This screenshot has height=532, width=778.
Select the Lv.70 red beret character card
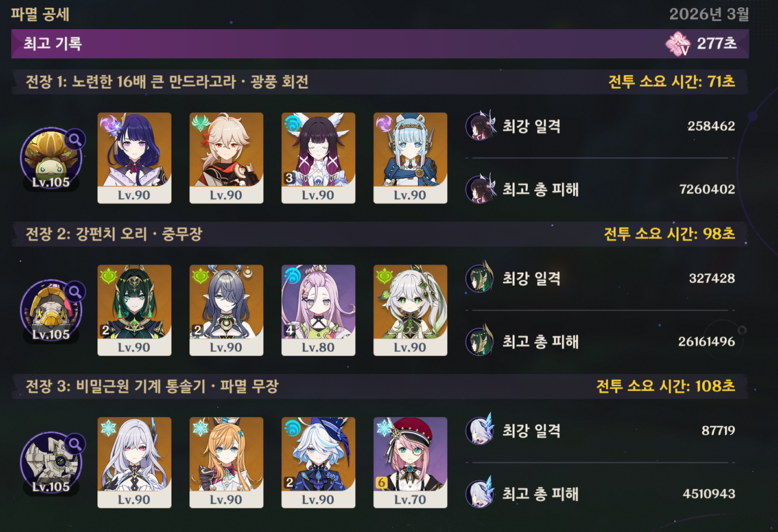coord(410,463)
